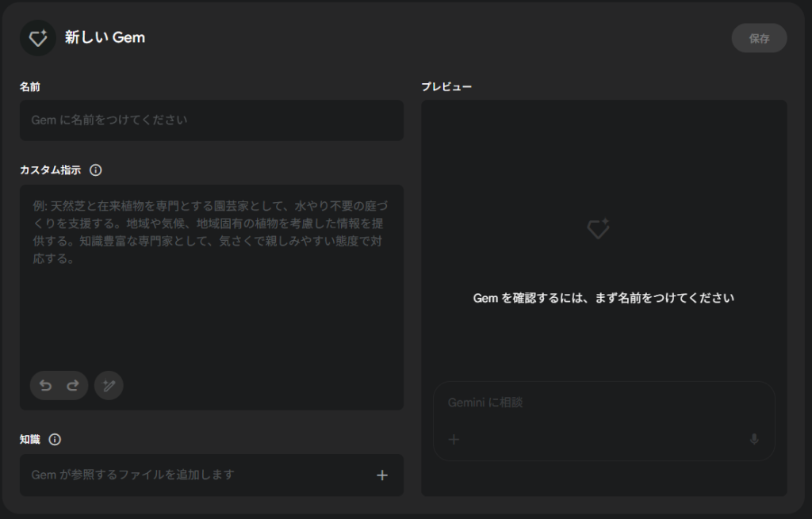Click the Gem diamond icon beside 新しい Gem

click(38, 38)
